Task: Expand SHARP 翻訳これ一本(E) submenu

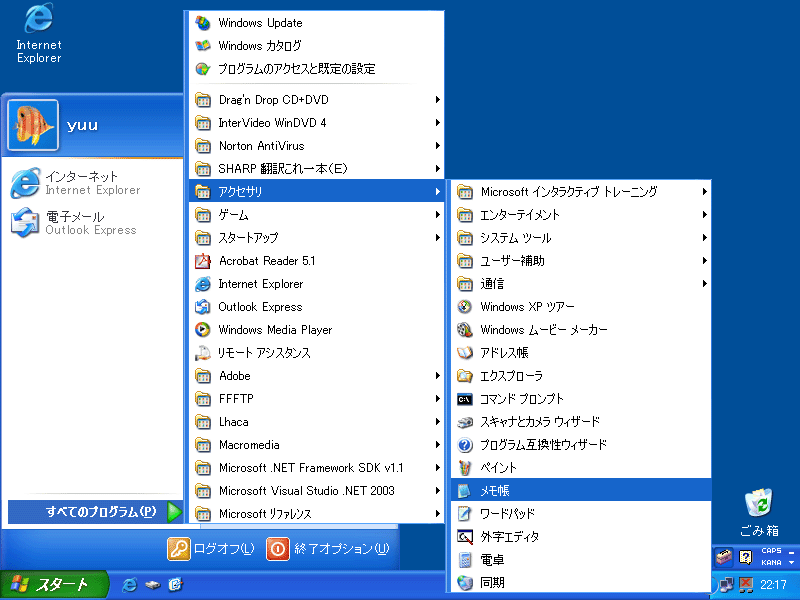Action: pyautogui.click(x=316, y=169)
